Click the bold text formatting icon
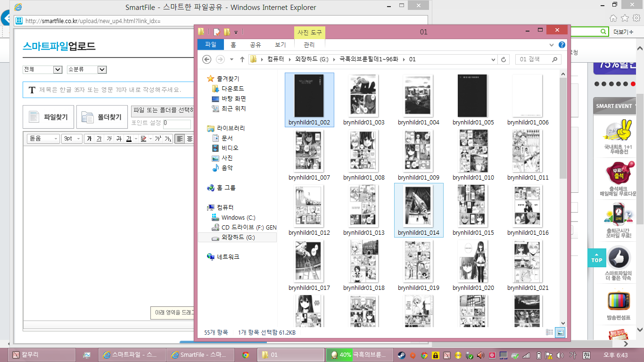 [x=89, y=139]
